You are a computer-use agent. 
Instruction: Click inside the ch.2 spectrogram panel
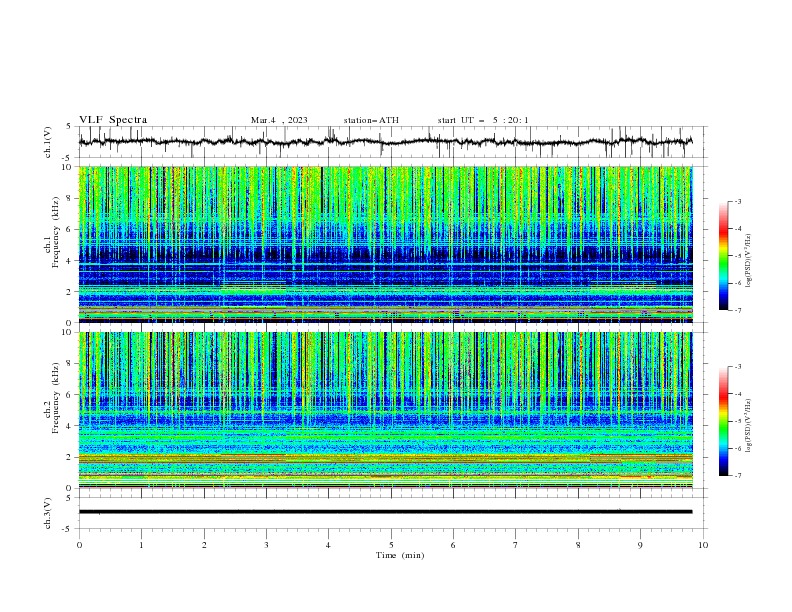coord(385,410)
